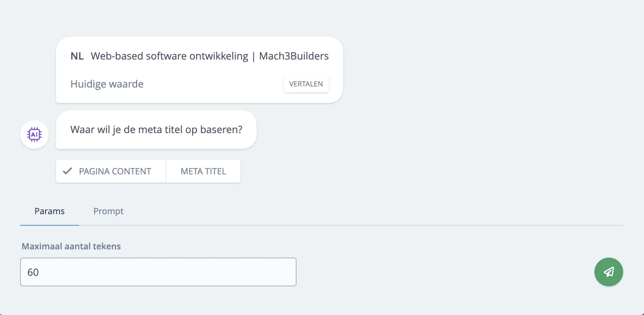Open the NL translation message card
The width and height of the screenshot is (644, 315).
click(x=199, y=69)
